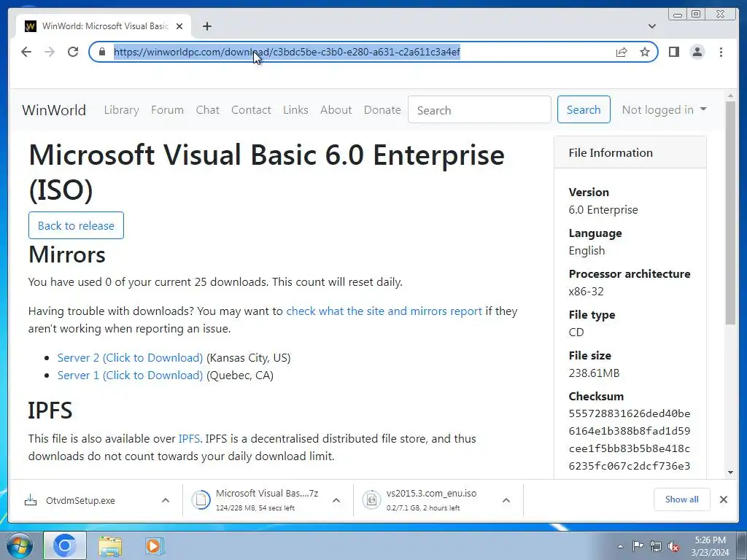Download from Server 2 Kansas City
The width and height of the screenshot is (747, 560).
pos(130,357)
